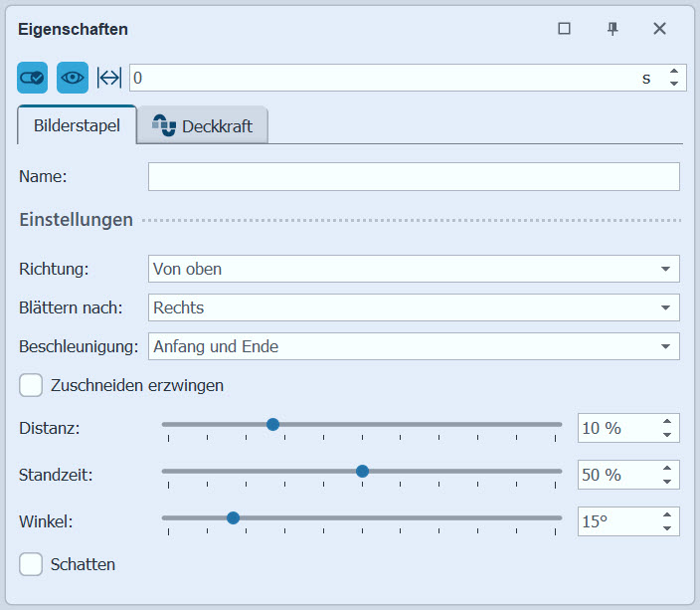700x610 pixels.
Task: Click the duration width arrows icon
Action: [108, 78]
